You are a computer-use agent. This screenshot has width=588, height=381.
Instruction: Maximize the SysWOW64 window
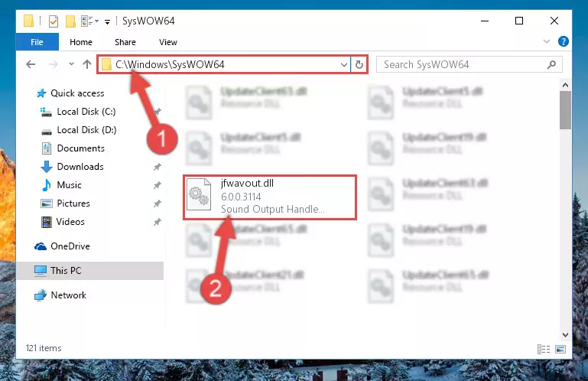point(519,21)
